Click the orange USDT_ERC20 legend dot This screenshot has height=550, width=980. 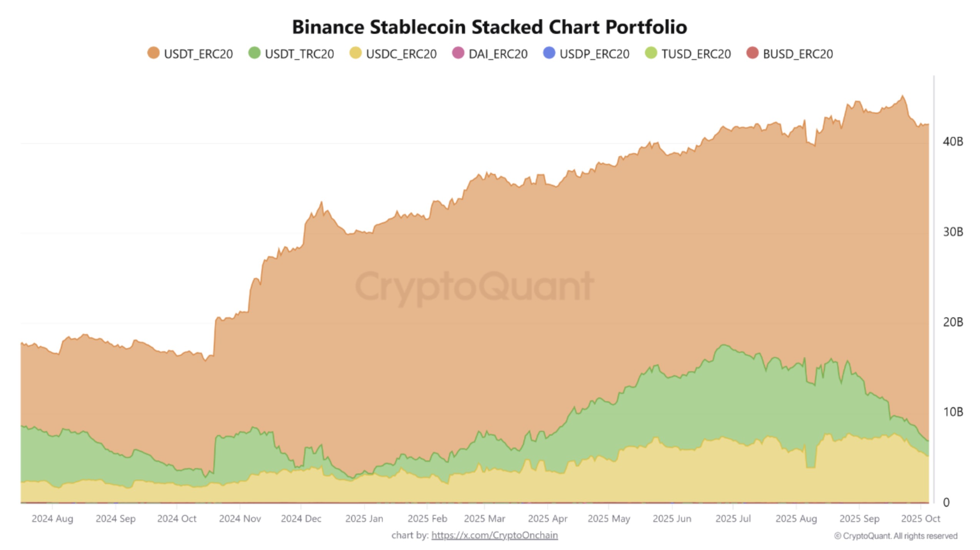pos(153,53)
